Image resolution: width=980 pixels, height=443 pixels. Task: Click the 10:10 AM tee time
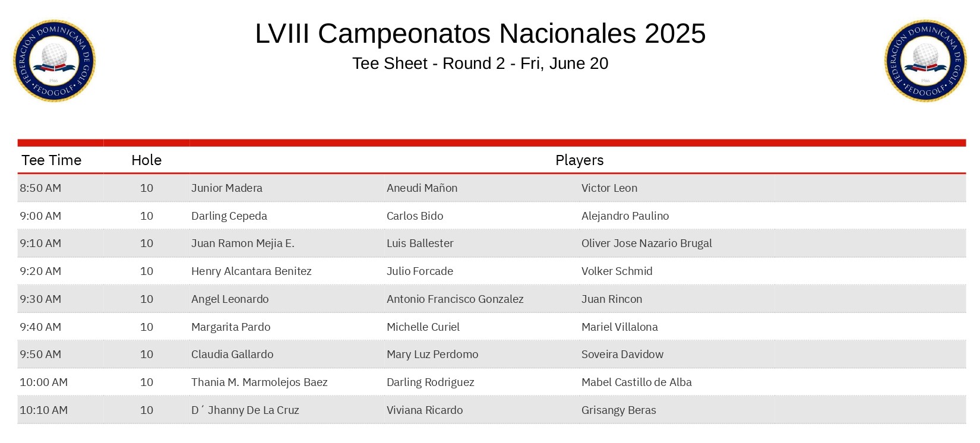tap(43, 410)
